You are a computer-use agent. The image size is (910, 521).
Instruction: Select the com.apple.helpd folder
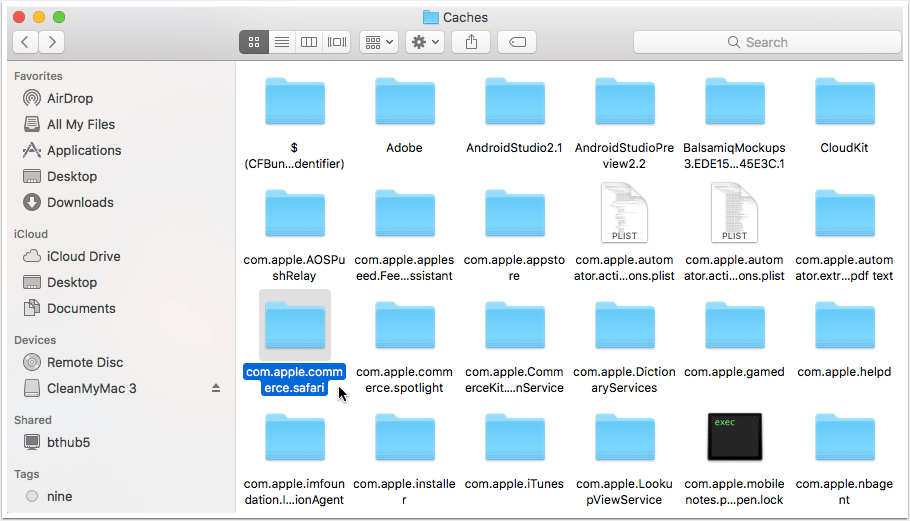pos(844,325)
